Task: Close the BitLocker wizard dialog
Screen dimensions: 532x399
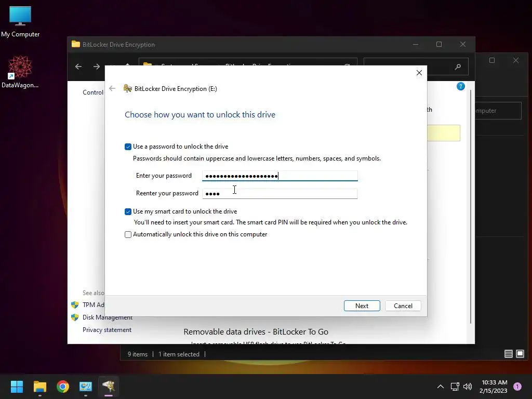Action: pyautogui.click(x=419, y=73)
